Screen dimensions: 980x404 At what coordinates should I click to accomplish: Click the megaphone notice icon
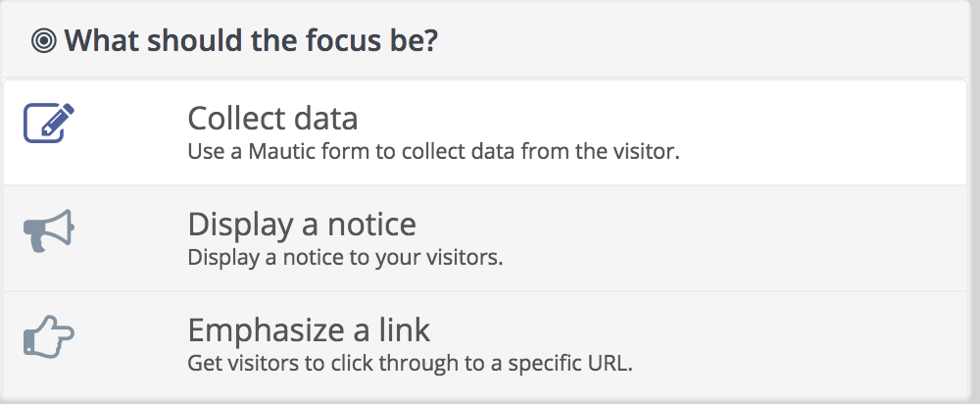pos(49,230)
